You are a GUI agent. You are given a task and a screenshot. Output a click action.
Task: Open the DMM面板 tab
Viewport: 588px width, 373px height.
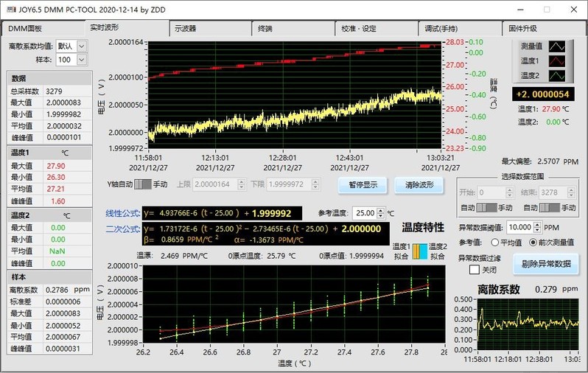[26, 28]
